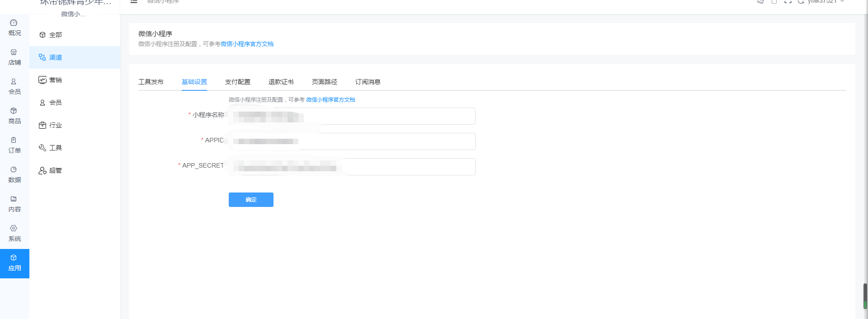The height and width of the screenshot is (319, 868).
Task: Switch to the 页面路径 tab
Action: click(x=325, y=82)
